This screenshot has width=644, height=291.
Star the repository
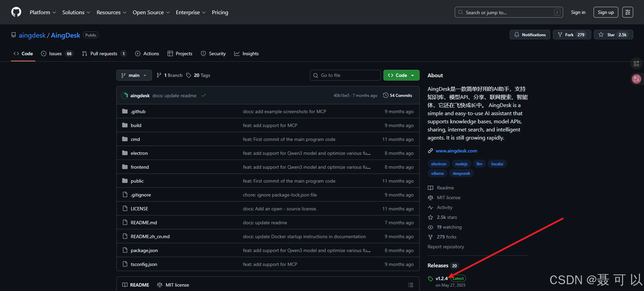[x=613, y=35]
